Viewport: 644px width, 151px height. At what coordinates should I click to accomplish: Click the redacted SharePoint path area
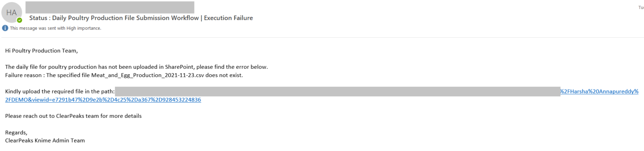[338, 92]
